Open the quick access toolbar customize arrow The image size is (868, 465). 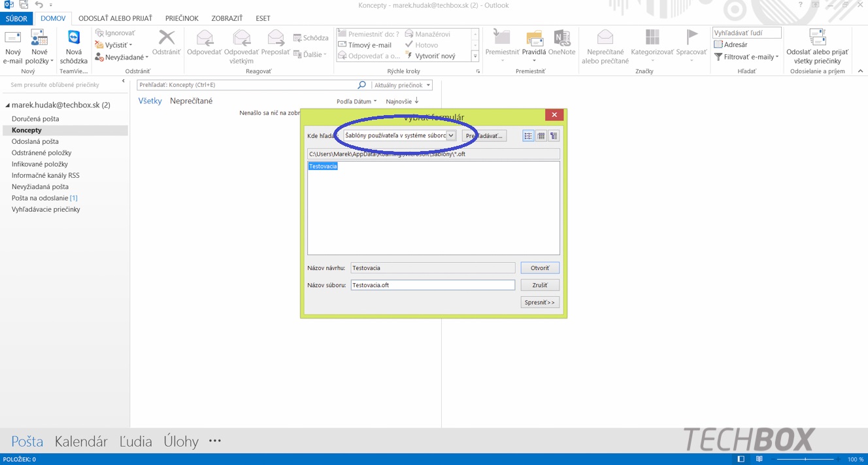tap(51, 5)
